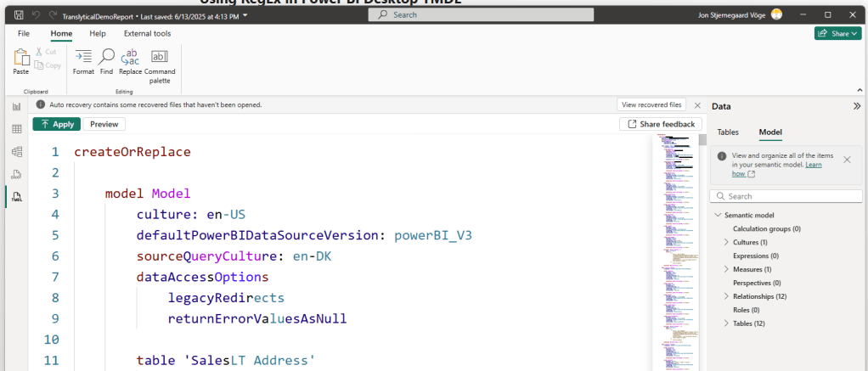Open Model view from left sidebar
The height and width of the screenshot is (371, 868).
16,152
